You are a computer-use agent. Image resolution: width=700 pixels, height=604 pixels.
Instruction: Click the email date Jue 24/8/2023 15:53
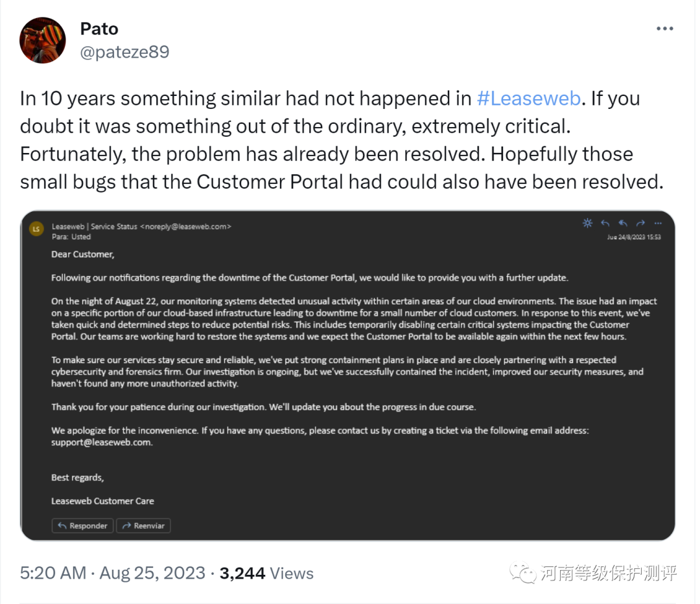633,237
